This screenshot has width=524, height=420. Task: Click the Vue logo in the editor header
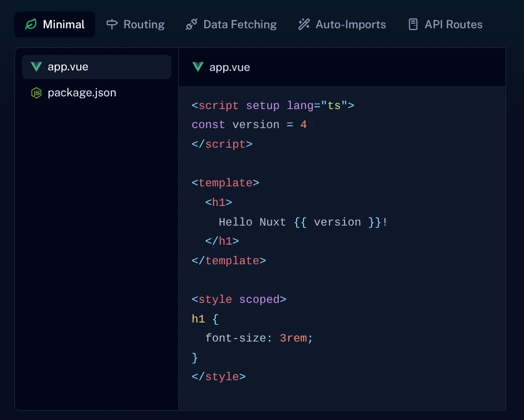(x=198, y=67)
